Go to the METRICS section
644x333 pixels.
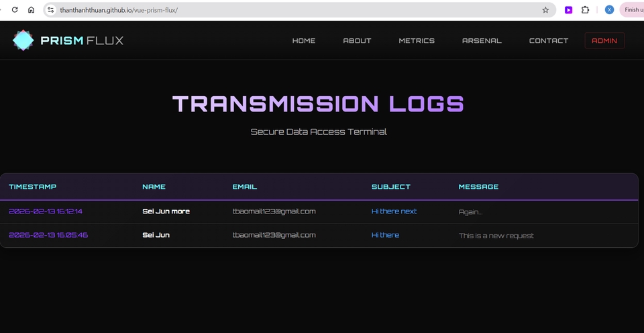click(417, 41)
